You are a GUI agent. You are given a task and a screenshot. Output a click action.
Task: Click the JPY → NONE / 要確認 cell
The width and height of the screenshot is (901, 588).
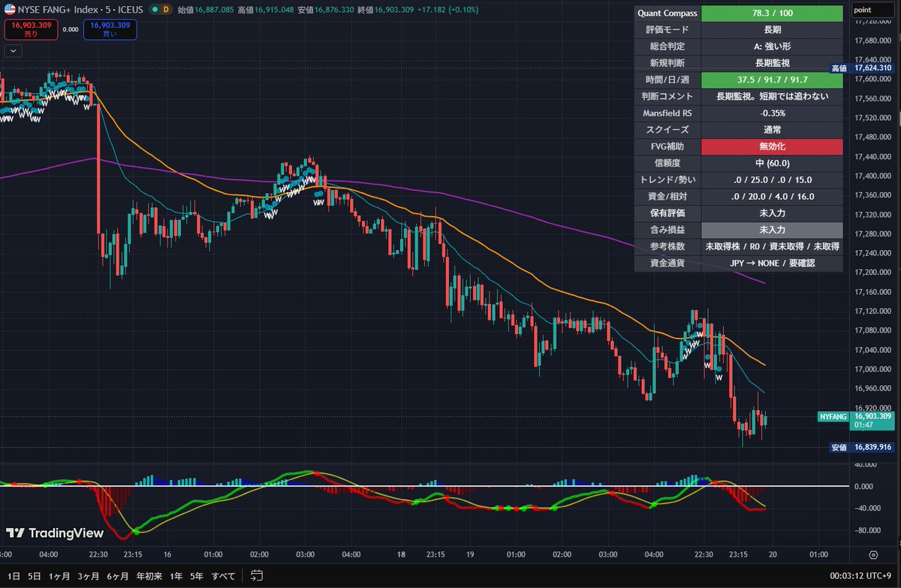[772, 264]
